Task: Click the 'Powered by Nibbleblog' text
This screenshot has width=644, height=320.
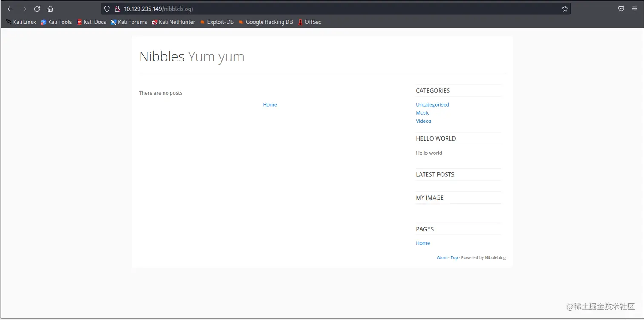Action: tap(483, 257)
